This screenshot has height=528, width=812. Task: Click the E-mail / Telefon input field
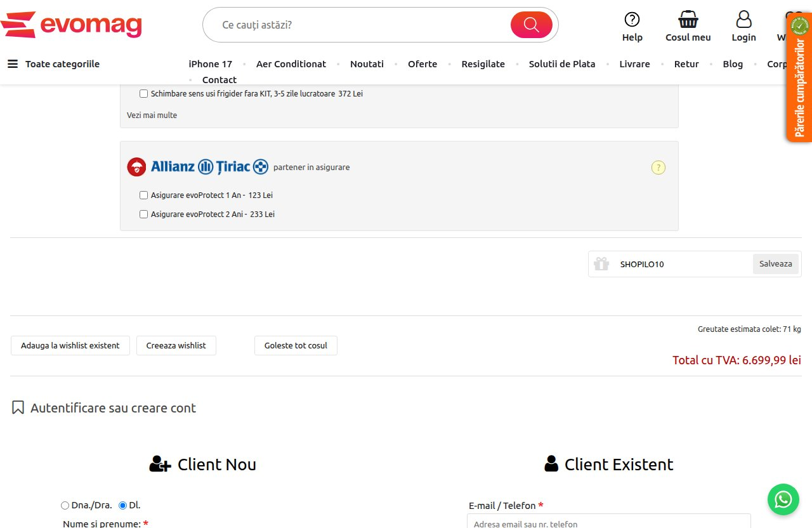click(x=609, y=521)
